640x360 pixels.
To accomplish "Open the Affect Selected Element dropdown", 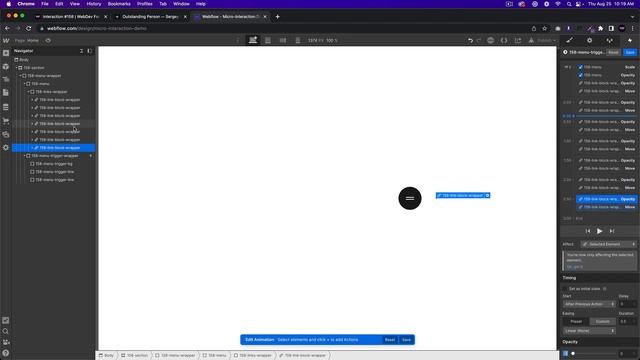I will [609, 244].
